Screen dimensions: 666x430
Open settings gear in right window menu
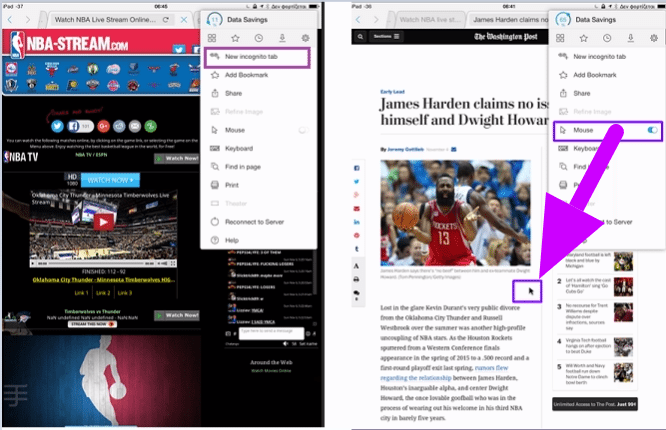point(654,38)
